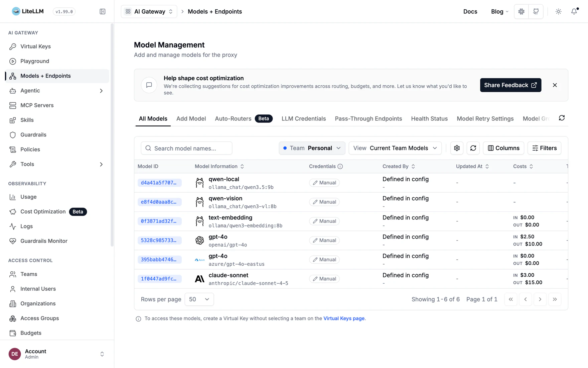Go to previous page arrow
The image size is (588, 368).
pyautogui.click(x=525, y=299)
